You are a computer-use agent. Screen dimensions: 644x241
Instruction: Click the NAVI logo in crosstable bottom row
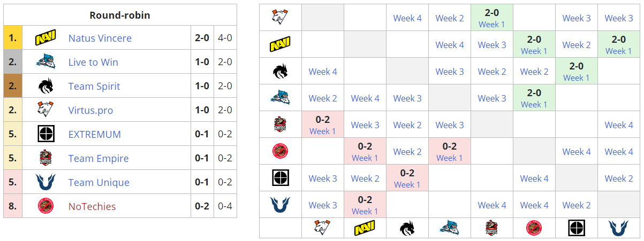point(365,228)
